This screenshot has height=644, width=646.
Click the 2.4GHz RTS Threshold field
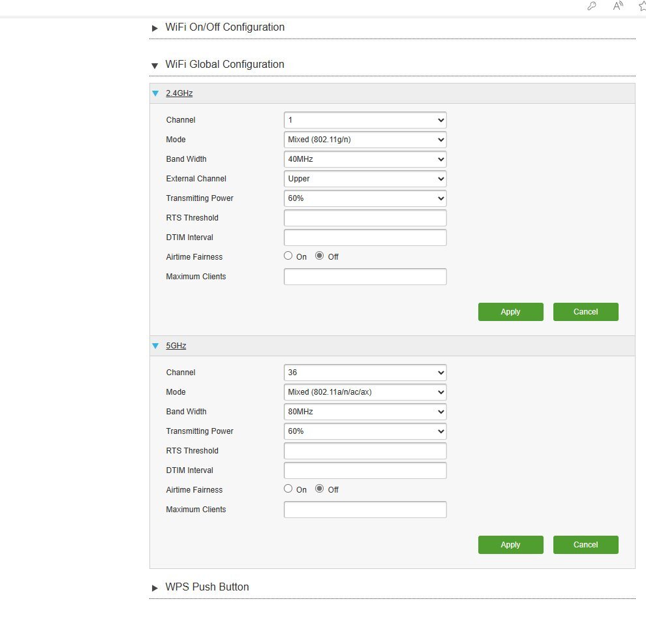[365, 218]
